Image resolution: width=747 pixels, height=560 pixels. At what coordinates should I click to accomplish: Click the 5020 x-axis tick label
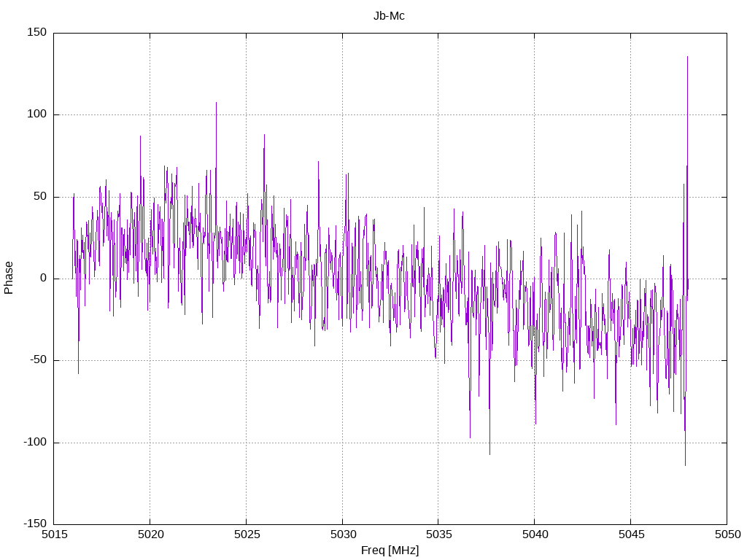point(150,534)
